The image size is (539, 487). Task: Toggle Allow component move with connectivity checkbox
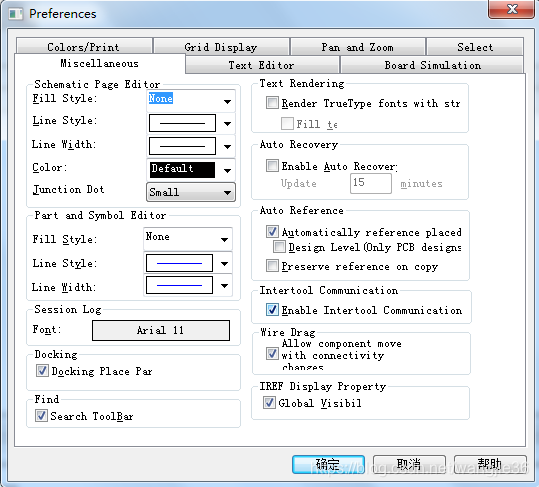coord(272,353)
